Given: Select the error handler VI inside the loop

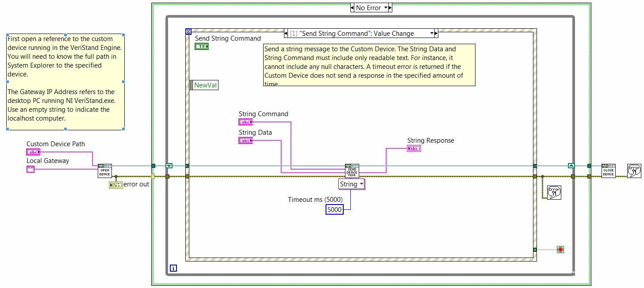Looking at the screenshot, I should pos(554,193).
